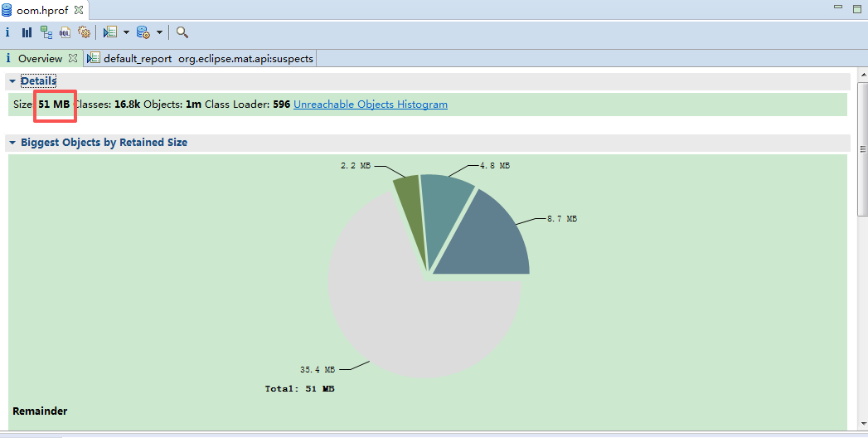Image resolution: width=868 pixels, height=438 pixels.
Task: Click the scrollbar down arrow
Action: click(862, 424)
